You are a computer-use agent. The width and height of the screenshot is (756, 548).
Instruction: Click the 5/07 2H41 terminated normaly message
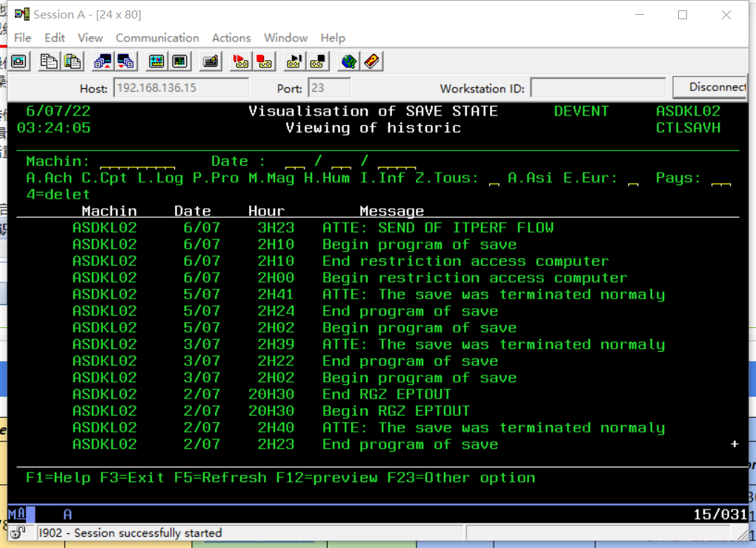(494, 294)
